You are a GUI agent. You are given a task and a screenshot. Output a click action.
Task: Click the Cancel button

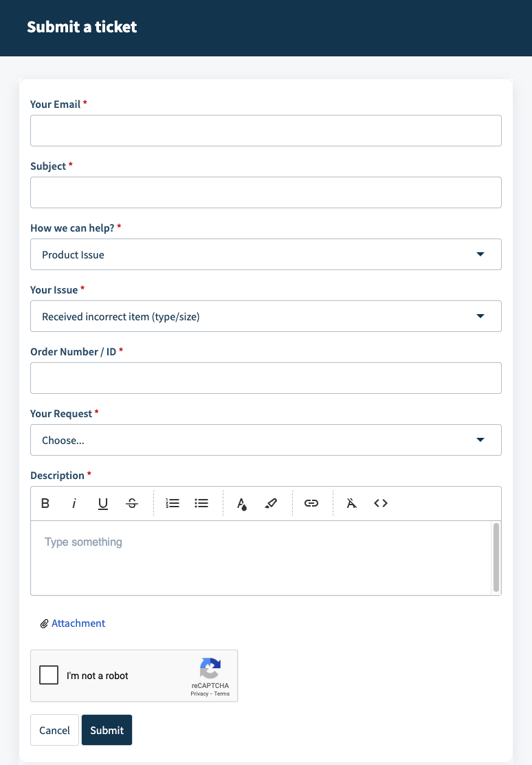[55, 730]
